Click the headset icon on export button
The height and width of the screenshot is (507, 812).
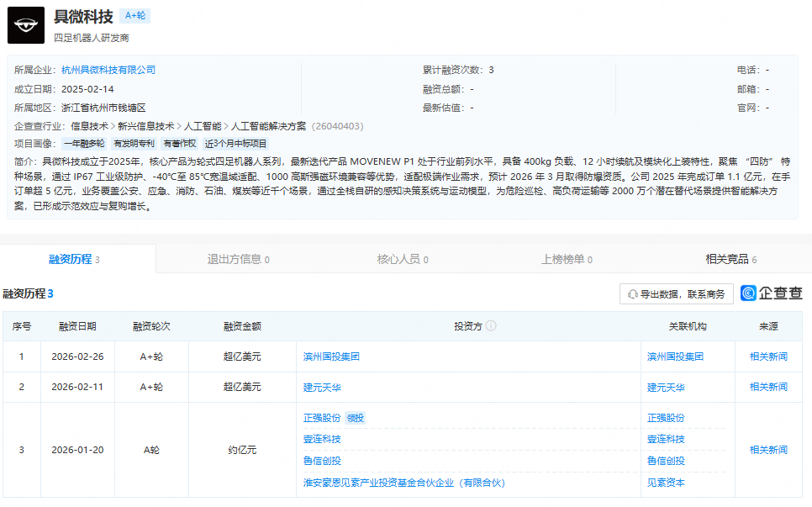point(631,294)
